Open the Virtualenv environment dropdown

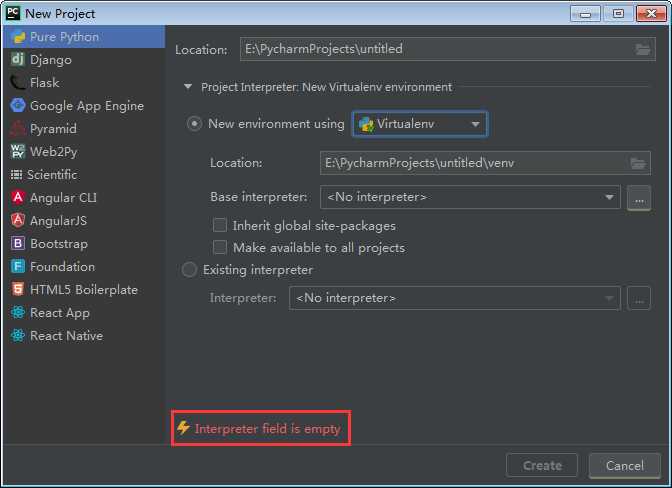[x=420, y=124]
